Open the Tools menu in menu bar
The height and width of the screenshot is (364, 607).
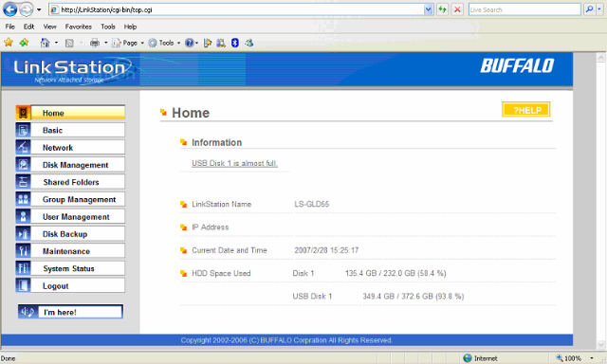point(108,27)
